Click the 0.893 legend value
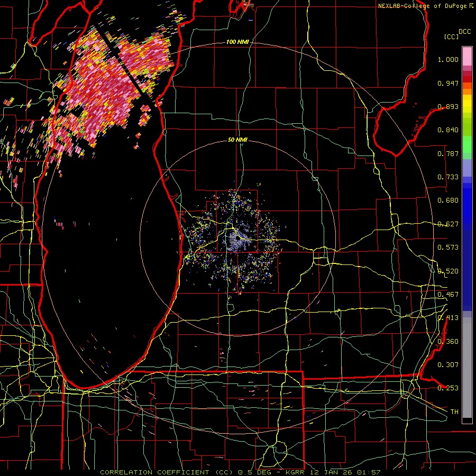The width and height of the screenshot is (476, 476). pyautogui.click(x=448, y=106)
